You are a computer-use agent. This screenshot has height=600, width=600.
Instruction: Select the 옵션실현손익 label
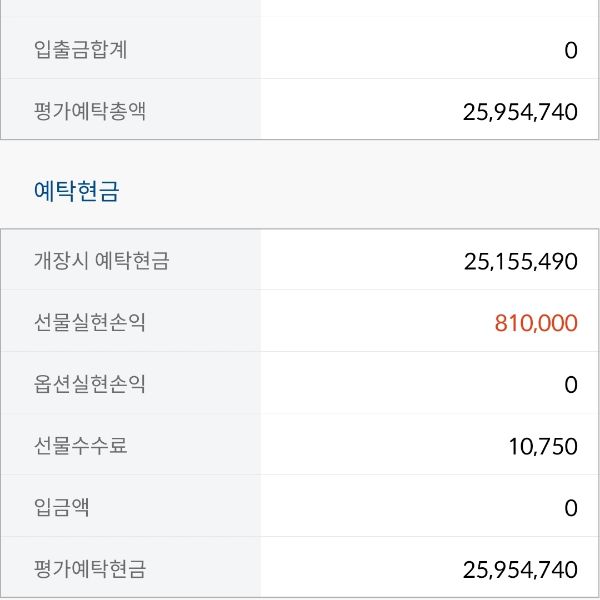90,384
